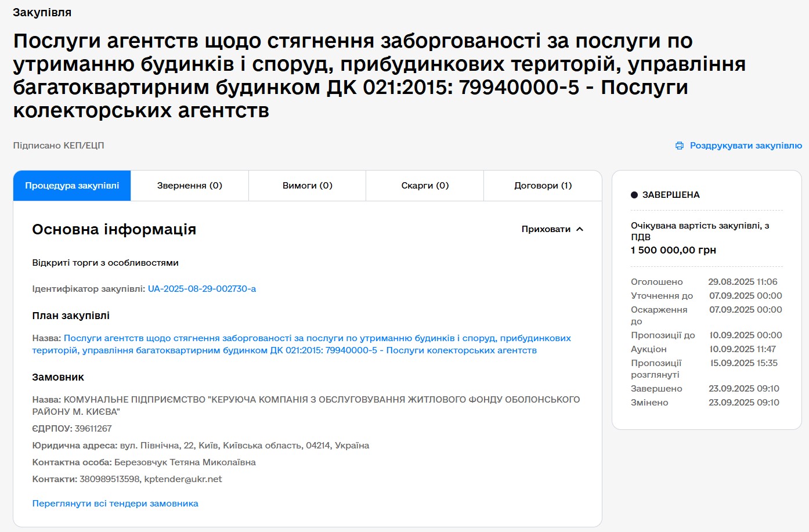
Task: Click the "Основна інформація" section heading
Action: (114, 230)
